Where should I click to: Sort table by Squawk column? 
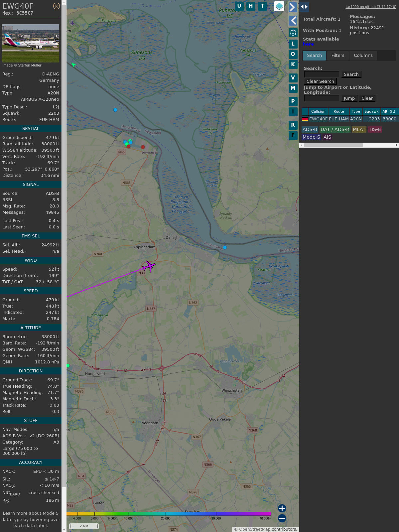click(x=371, y=112)
